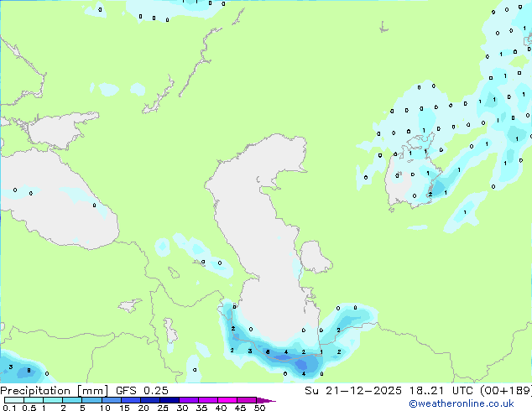Click the '0.5' legend scale label
532x411 pixels.
click(x=29, y=408)
